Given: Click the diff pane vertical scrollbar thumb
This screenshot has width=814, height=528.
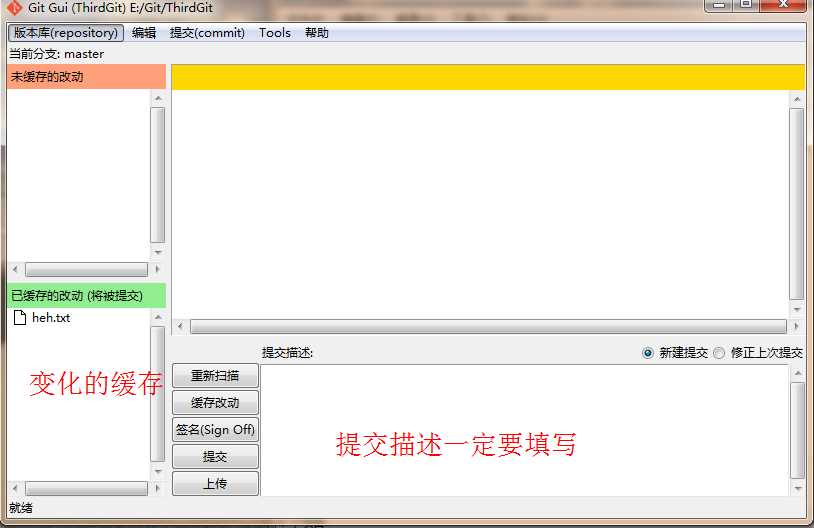Looking at the screenshot, I should [797, 204].
